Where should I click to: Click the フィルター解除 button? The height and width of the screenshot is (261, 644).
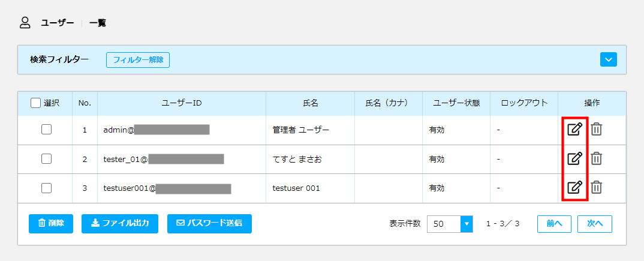coord(138,59)
